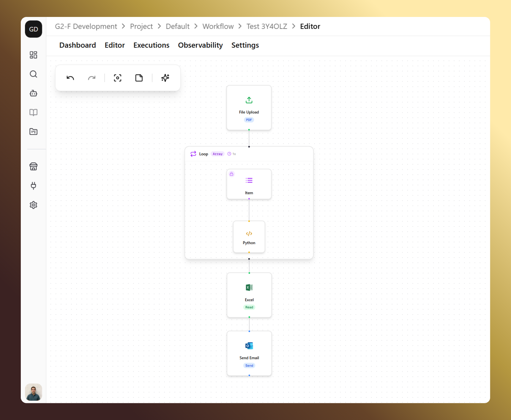The height and width of the screenshot is (420, 511).
Task: Select the Send Email node
Action: click(249, 353)
